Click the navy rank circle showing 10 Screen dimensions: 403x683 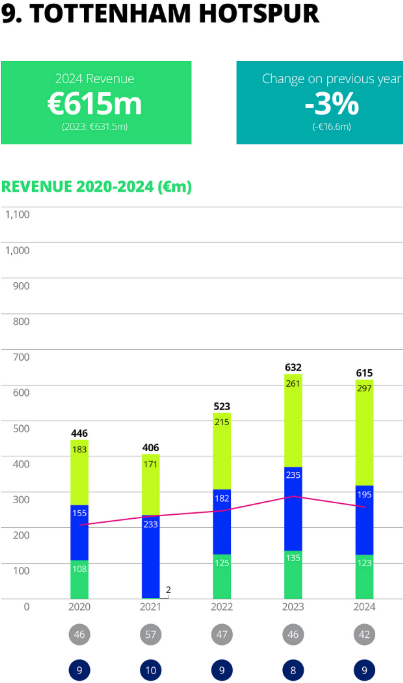pos(151,670)
